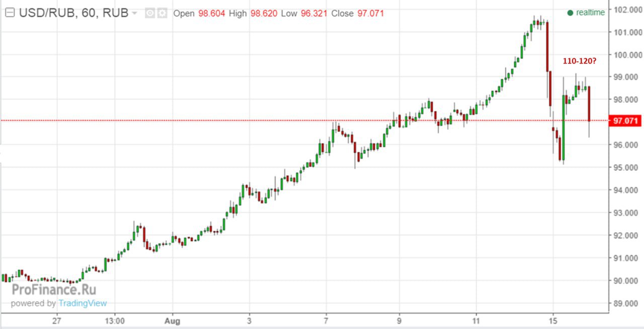Screen dimensions: 644x329
Task: Click the Close value 97.071 in legend
Action: tap(370, 14)
